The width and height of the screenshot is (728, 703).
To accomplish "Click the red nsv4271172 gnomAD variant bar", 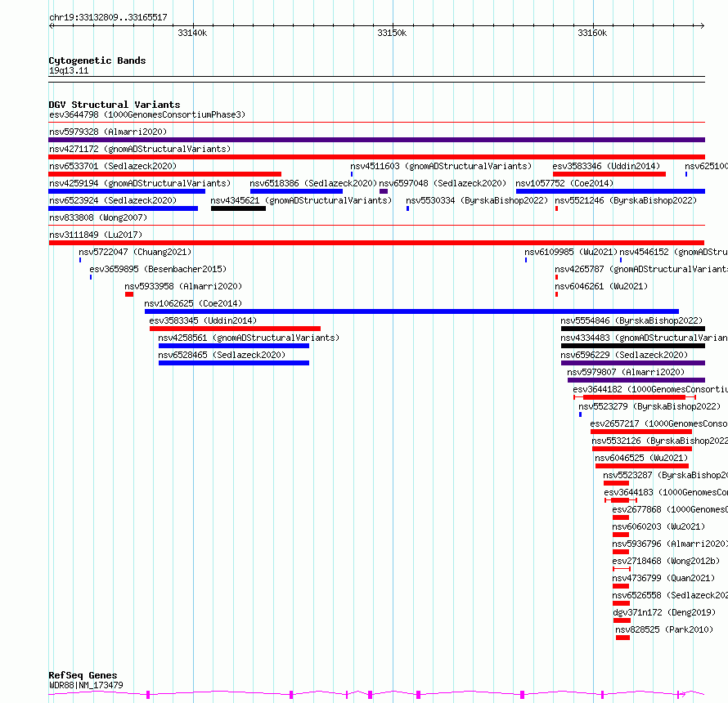I will tap(376, 157).
